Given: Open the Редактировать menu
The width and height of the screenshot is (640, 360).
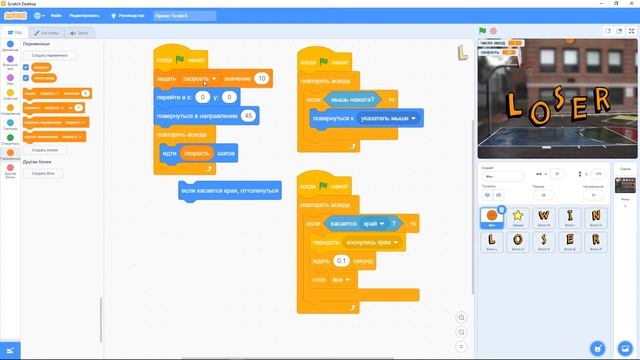Looking at the screenshot, I should coord(84,16).
